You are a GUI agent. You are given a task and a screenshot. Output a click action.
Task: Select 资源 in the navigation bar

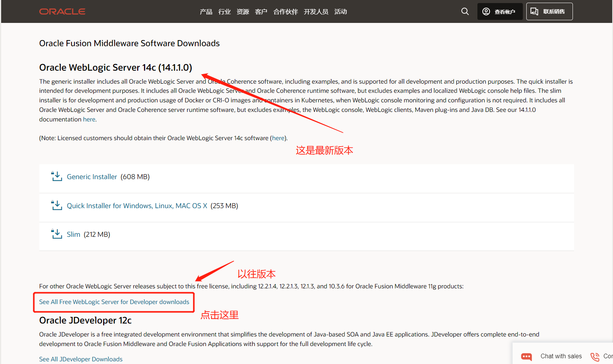point(243,11)
